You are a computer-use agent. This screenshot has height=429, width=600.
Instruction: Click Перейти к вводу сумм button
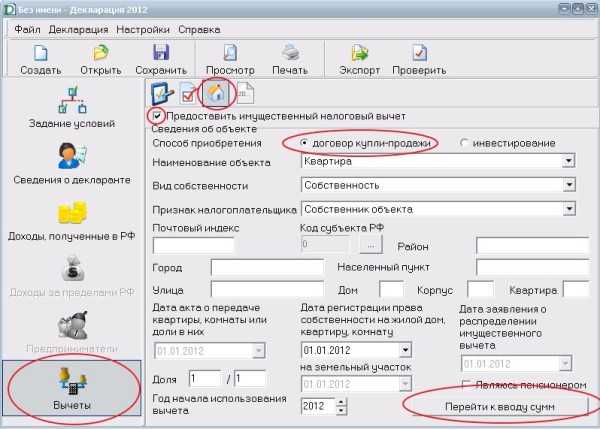(500, 407)
